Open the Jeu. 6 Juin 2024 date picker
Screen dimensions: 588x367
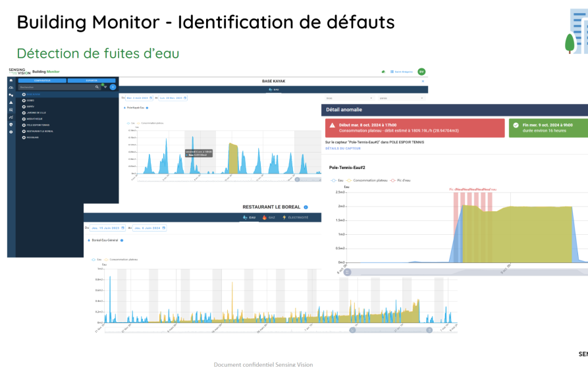point(149,228)
